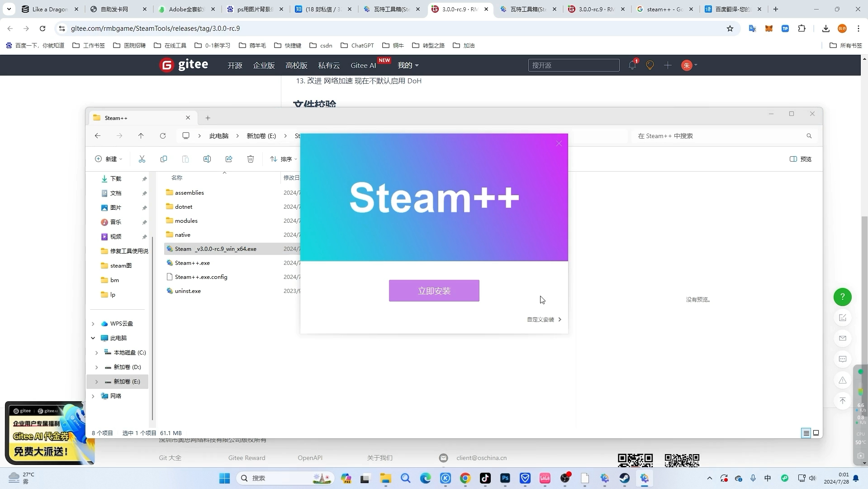
Task: Open 文档 in quick access
Action: (x=116, y=193)
